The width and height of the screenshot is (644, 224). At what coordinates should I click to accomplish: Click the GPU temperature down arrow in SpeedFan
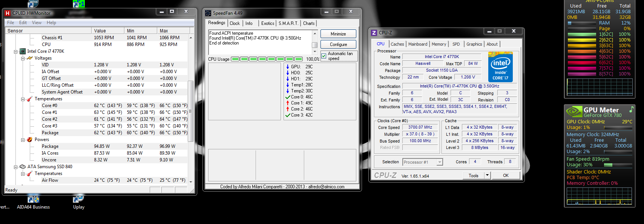point(287,67)
